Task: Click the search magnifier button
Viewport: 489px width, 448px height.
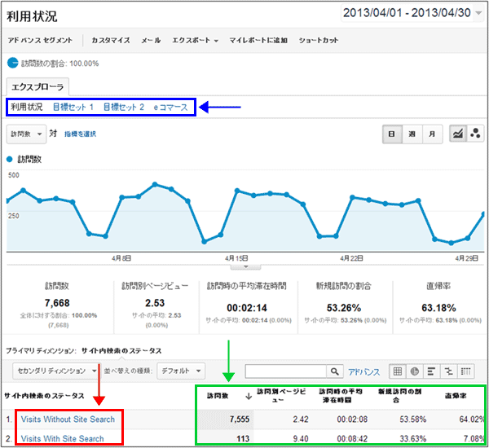Action: click(x=336, y=371)
